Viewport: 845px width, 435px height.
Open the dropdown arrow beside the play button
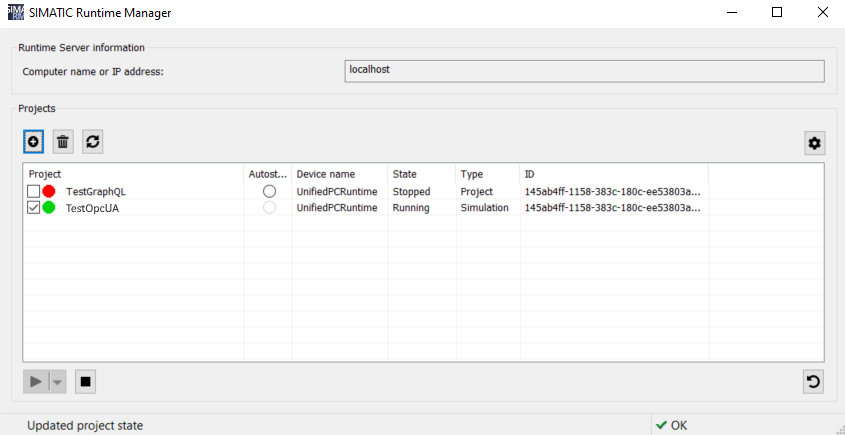[59, 381]
